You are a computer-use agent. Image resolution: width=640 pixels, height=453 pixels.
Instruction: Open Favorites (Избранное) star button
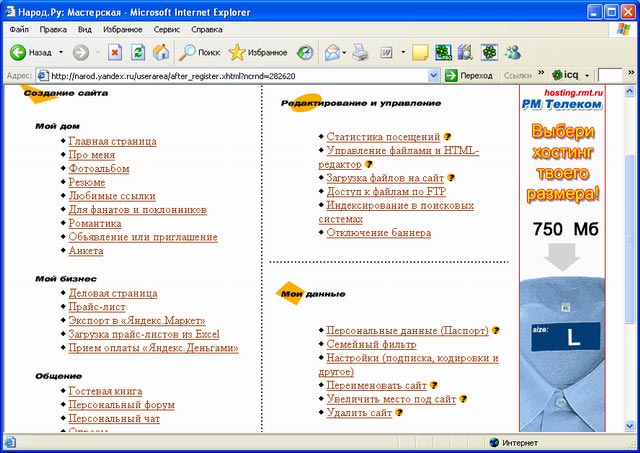[258, 53]
